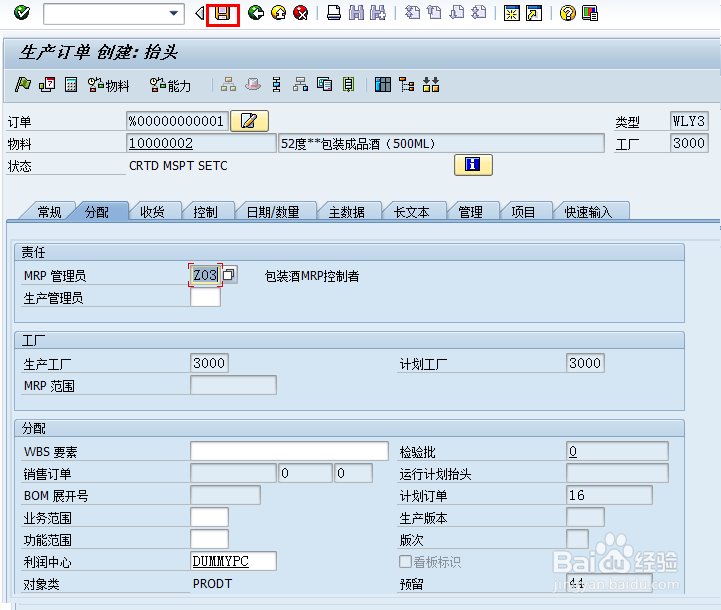The height and width of the screenshot is (610, 721).
Task: Switch to the 主数据 tab
Action: coord(347,212)
